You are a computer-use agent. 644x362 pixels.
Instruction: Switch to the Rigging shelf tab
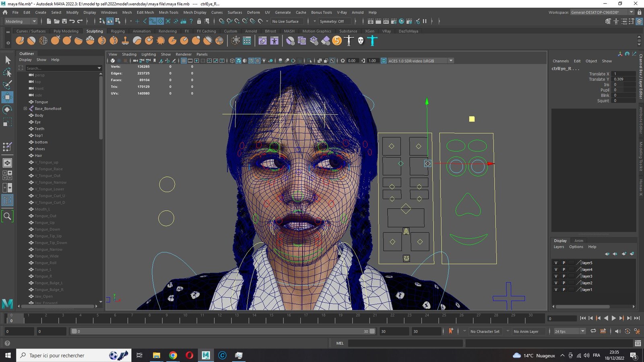click(x=118, y=31)
